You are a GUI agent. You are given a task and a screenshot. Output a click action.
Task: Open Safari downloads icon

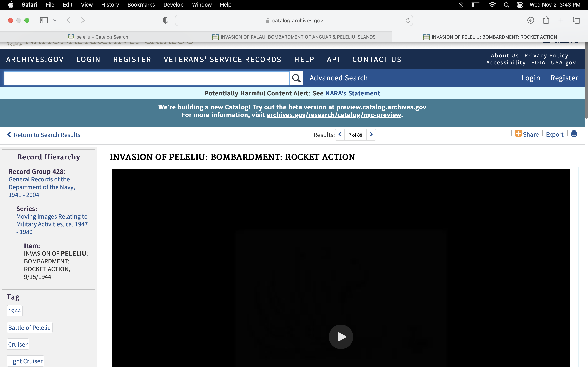click(531, 20)
